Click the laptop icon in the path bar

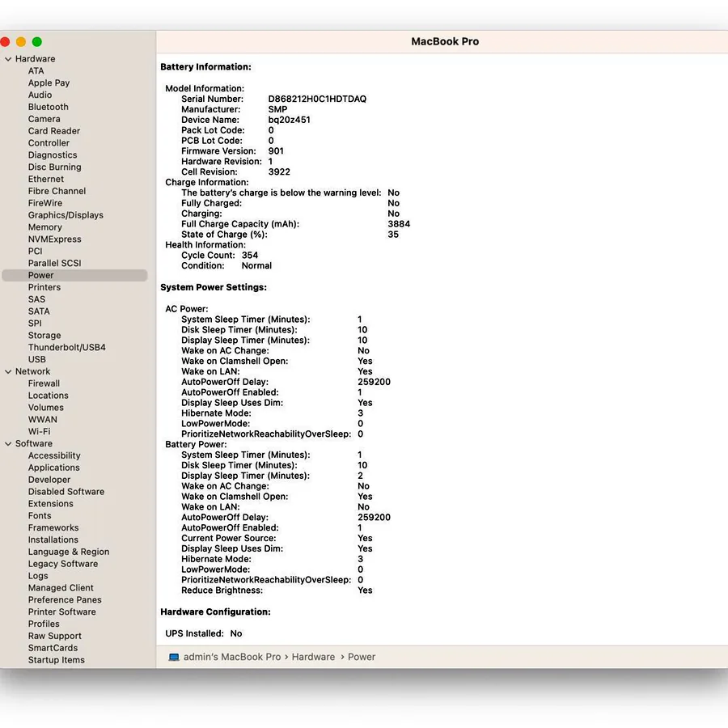coord(174,657)
